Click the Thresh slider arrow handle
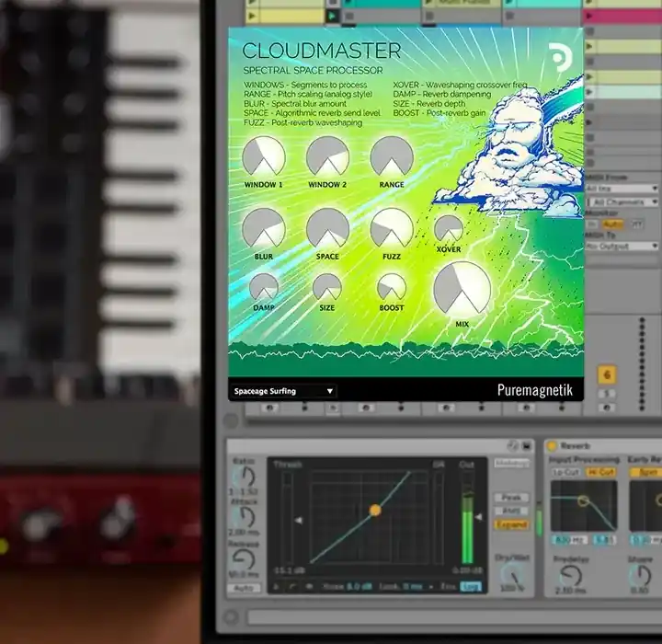Viewport: 662px width, 644px height. [x=299, y=520]
